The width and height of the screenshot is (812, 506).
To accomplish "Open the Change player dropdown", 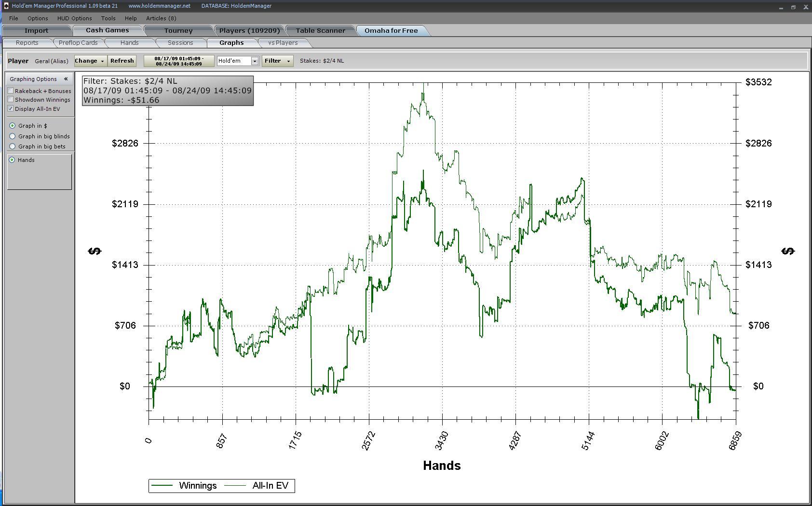I will pos(90,61).
